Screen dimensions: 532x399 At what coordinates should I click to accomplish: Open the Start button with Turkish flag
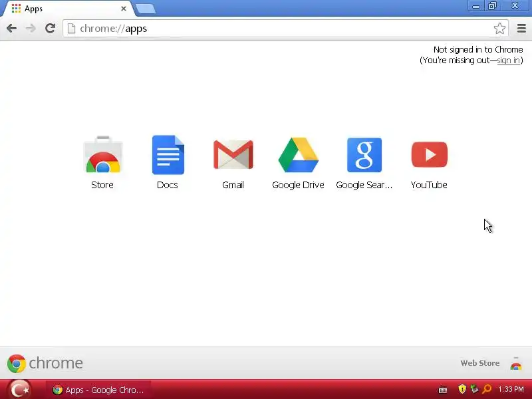(19, 389)
